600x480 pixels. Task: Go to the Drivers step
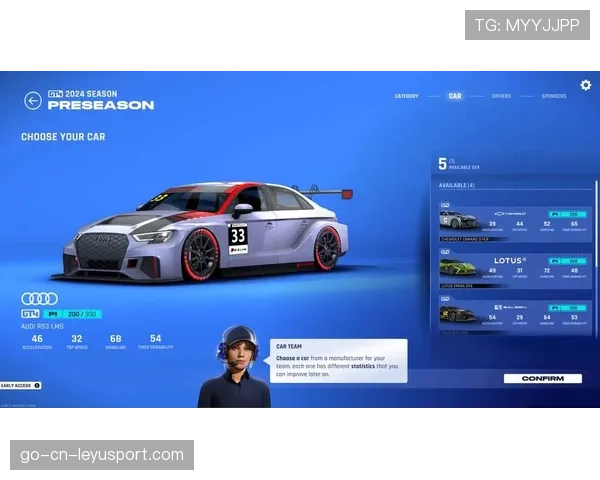[501, 96]
